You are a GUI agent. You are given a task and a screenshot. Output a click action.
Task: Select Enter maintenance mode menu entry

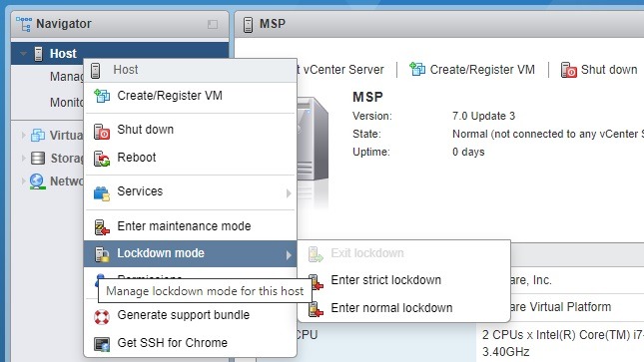(x=190, y=226)
